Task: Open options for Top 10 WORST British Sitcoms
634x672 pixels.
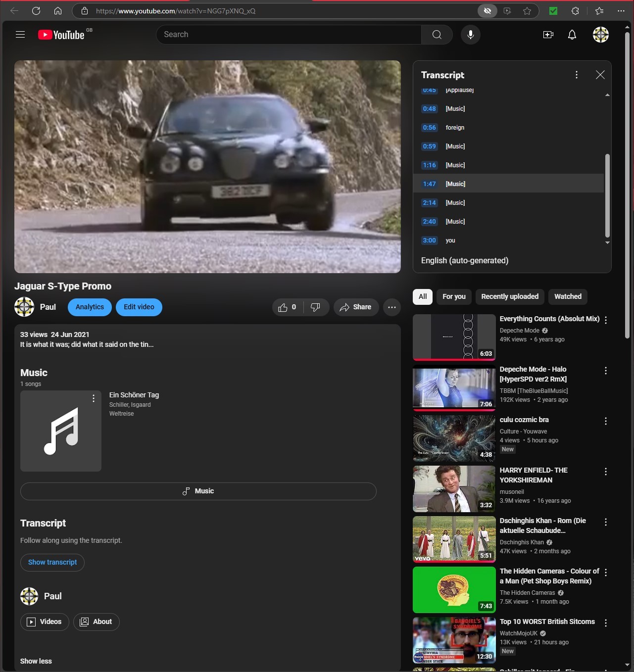Action: 606,623
